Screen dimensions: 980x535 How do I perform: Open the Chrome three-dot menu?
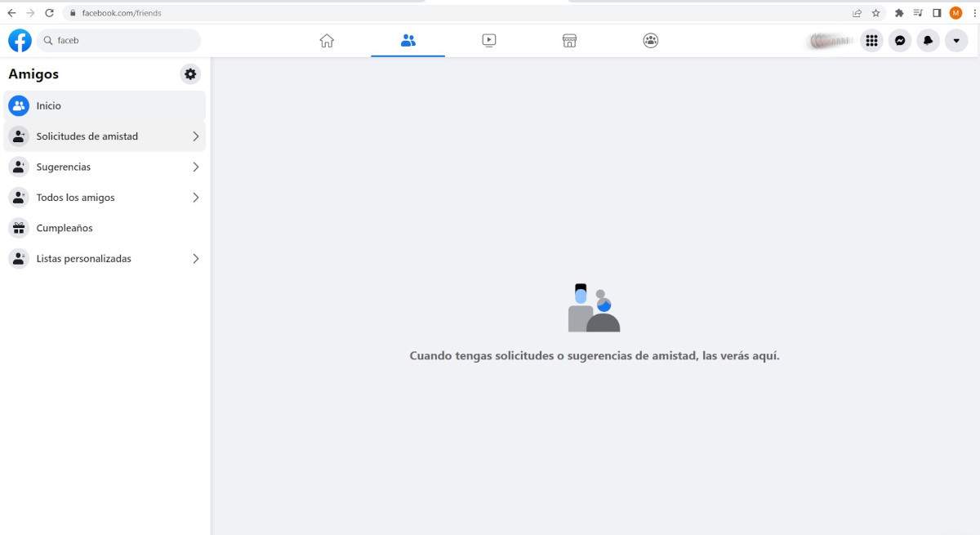(x=973, y=13)
